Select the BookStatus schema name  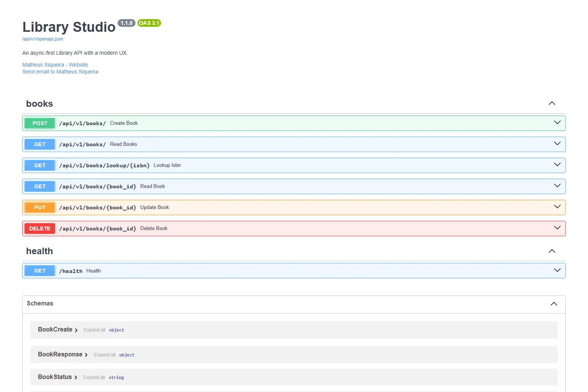coord(55,377)
